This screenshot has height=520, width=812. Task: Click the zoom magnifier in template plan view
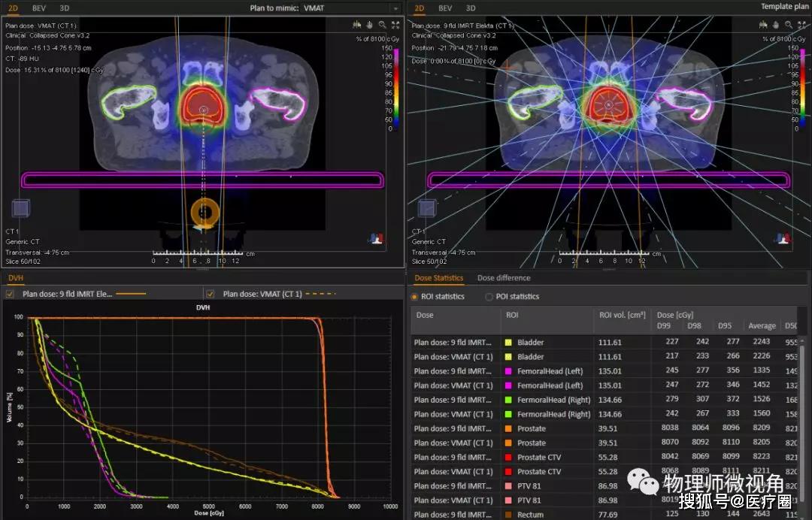[787, 25]
